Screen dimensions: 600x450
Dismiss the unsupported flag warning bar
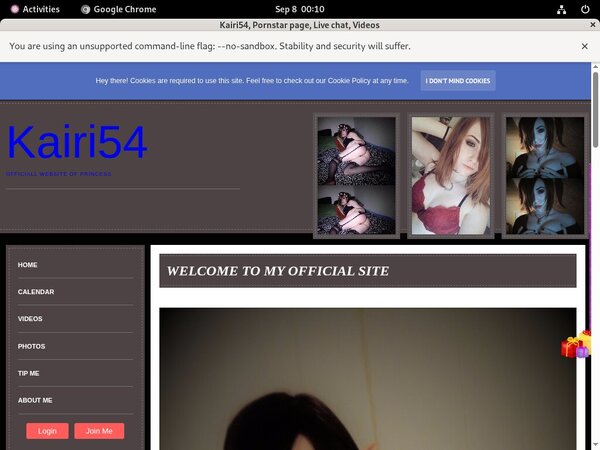tap(584, 46)
